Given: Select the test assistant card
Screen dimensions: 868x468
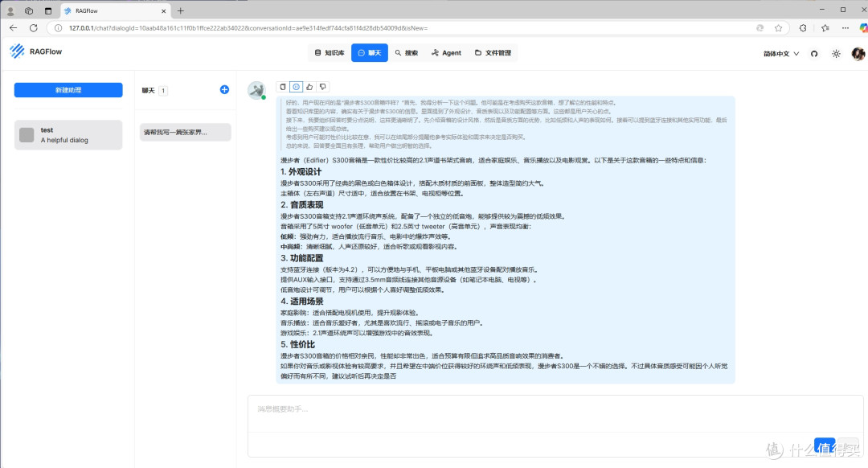Looking at the screenshot, I should tap(68, 134).
